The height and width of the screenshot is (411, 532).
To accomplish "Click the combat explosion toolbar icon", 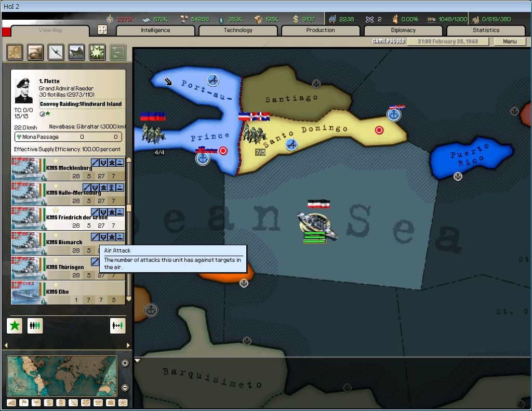I will pyautogui.click(x=97, y=52).
